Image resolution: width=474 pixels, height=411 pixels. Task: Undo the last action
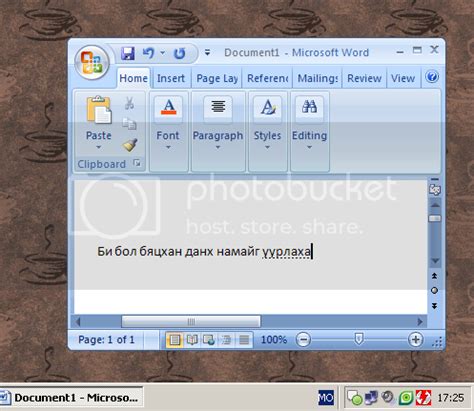(148, 53)
